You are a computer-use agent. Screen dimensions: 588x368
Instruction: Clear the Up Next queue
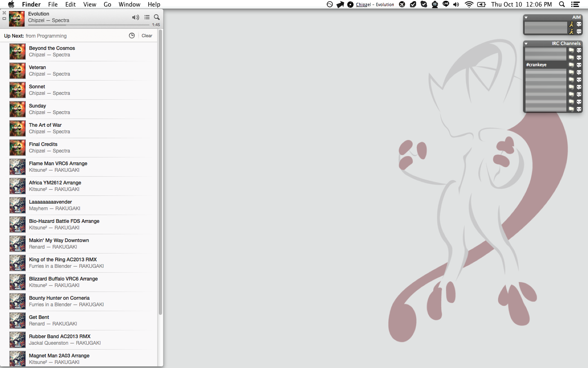147,36
